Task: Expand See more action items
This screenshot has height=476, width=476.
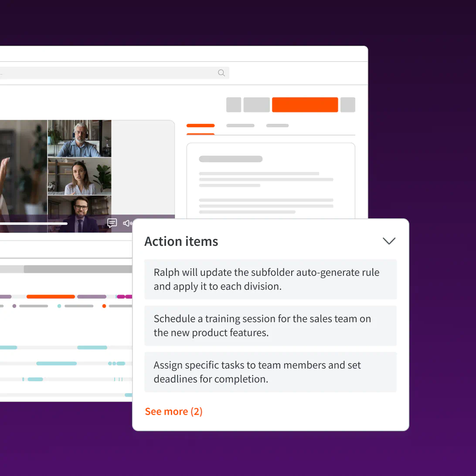Action: pyautogui.click(x=173, y=411)
